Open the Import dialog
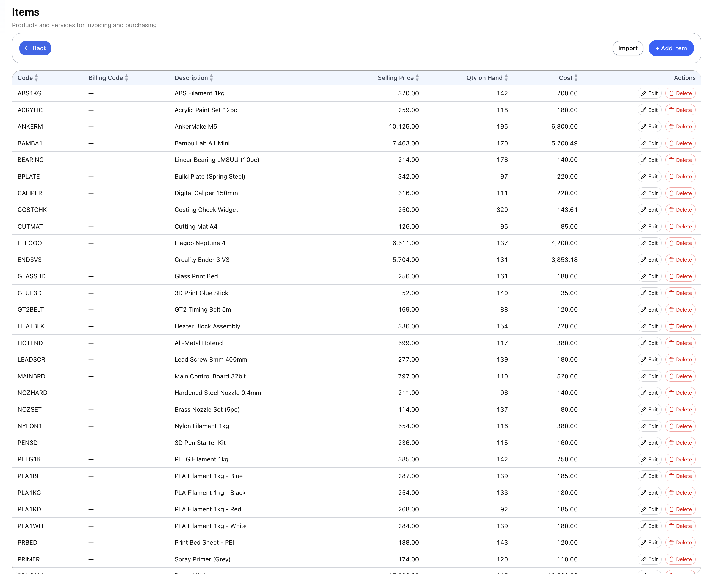Screen dimensions: 715x588 [627, 48]
